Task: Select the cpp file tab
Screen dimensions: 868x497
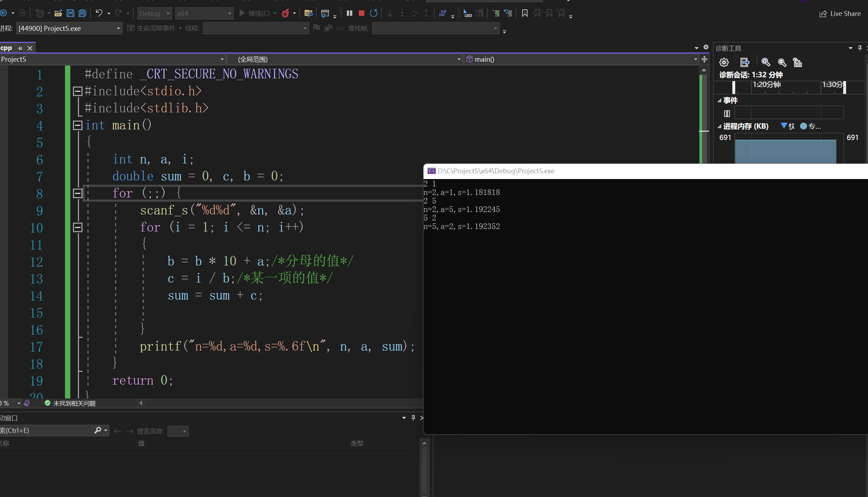Action: point(6,48)
